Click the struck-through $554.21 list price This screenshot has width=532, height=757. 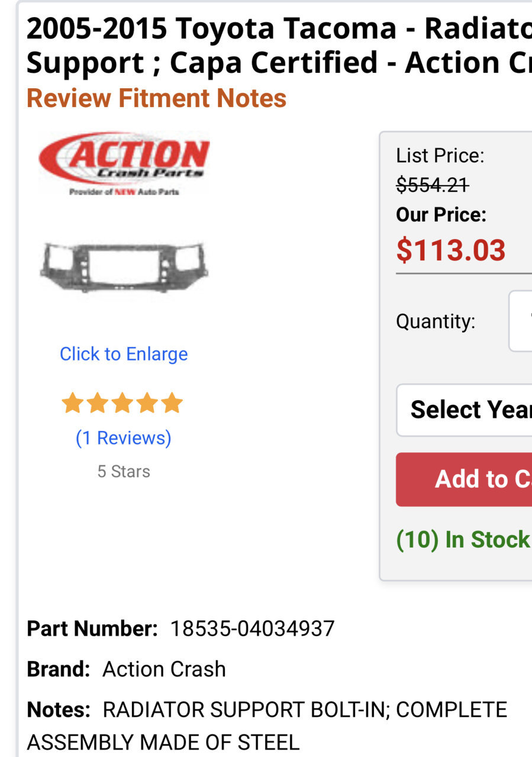(x=433, y=185)
